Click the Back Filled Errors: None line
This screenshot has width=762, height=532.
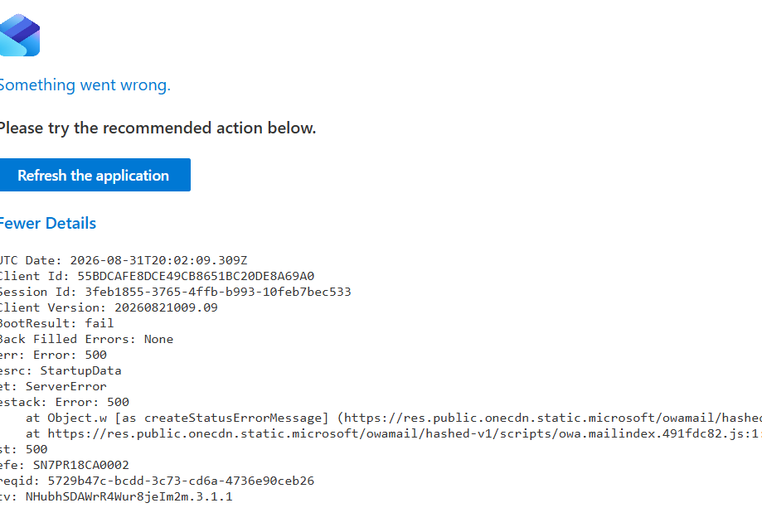[x=86, y=339]
